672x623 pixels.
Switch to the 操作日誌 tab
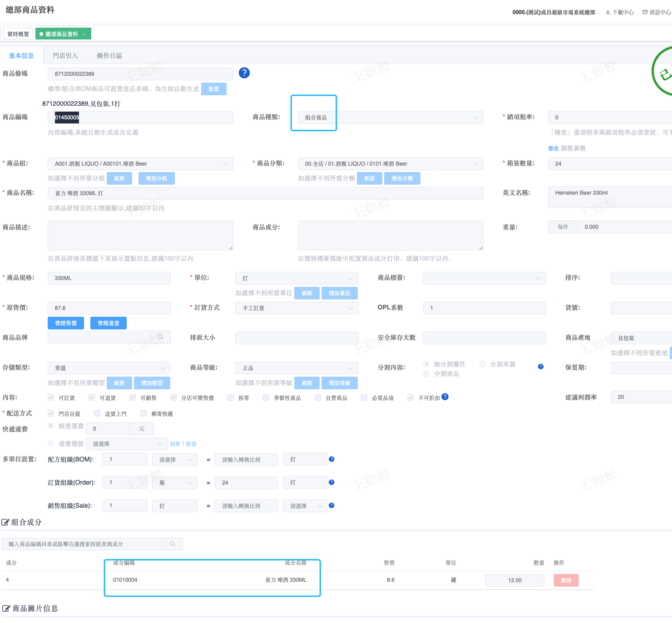tap(109, 56)
